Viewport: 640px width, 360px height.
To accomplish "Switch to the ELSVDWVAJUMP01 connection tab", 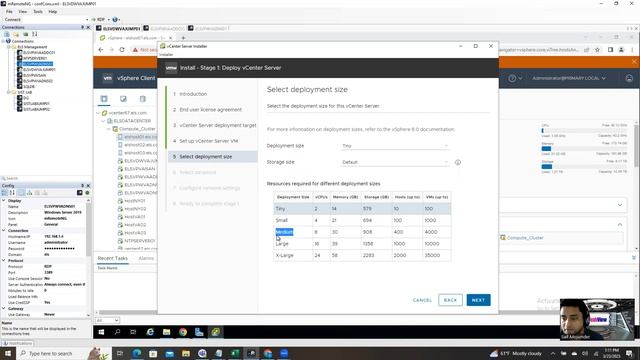I will (x=118, y=29).
